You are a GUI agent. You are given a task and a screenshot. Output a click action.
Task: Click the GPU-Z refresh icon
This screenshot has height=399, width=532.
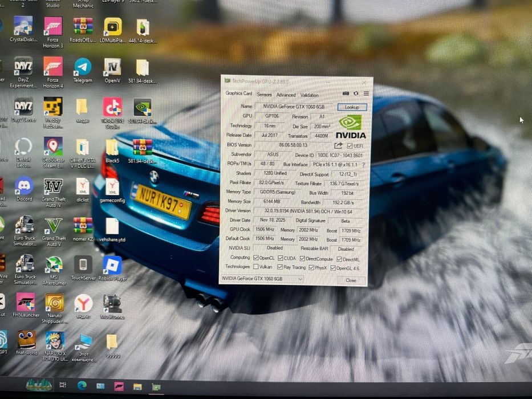[x=356, y=93]
